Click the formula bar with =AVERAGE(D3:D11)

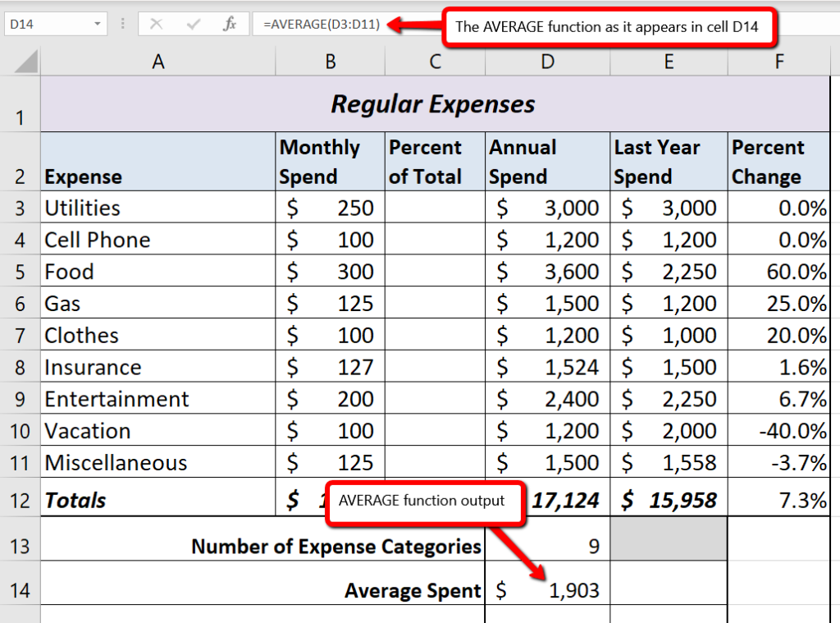(x=322, y=24)
